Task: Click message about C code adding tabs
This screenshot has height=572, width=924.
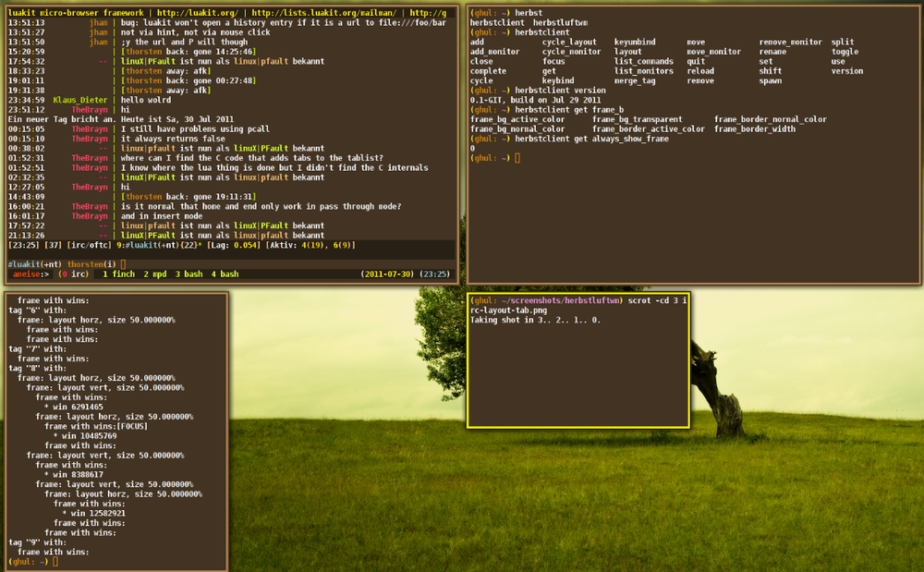Action: coord(252,158)
